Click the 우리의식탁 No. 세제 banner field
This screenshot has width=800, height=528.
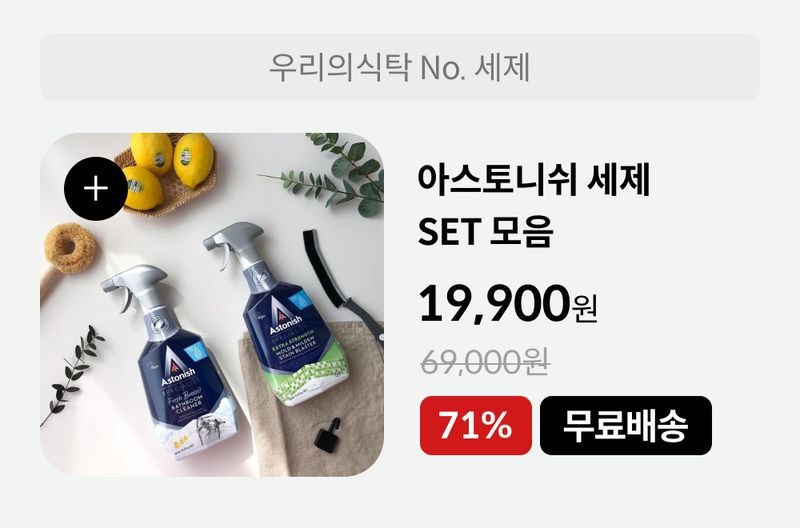tap(399, 67)
